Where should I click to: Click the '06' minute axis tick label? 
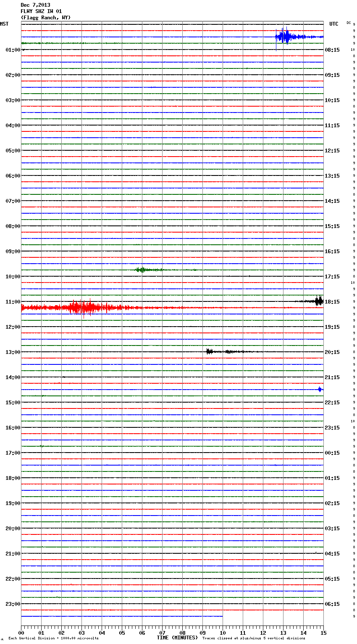[142, 633]
